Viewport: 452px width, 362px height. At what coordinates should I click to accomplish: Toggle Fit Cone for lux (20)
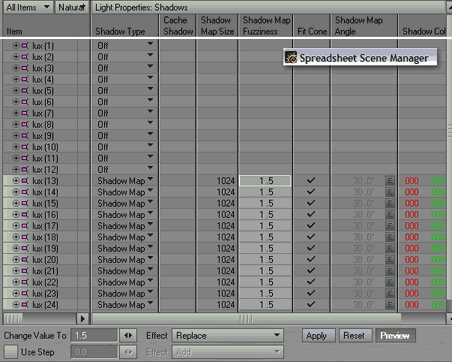pos(311,259)
